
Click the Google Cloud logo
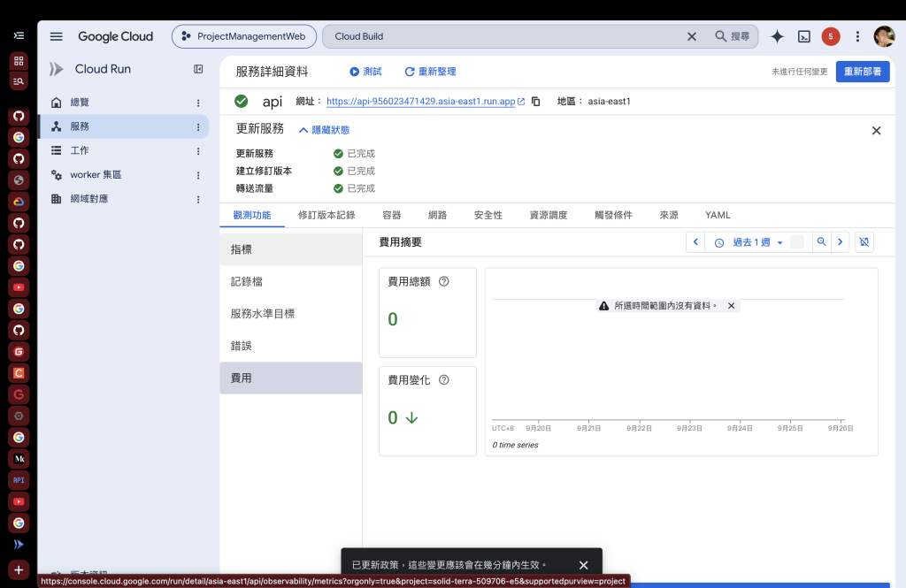pyautogui.click(x=116, y=36)
